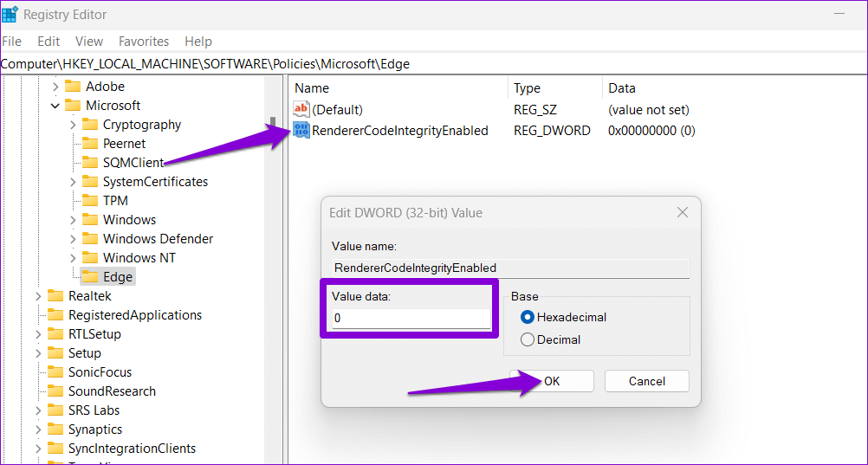The width and height of the screenshot is (868, 465).
Task: Click the Windows Defender folder icon
Action: pos(89,239)
